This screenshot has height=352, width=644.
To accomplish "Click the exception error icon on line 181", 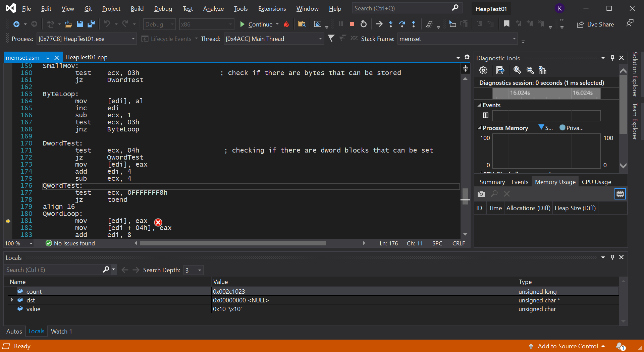I will pos(158,222).
